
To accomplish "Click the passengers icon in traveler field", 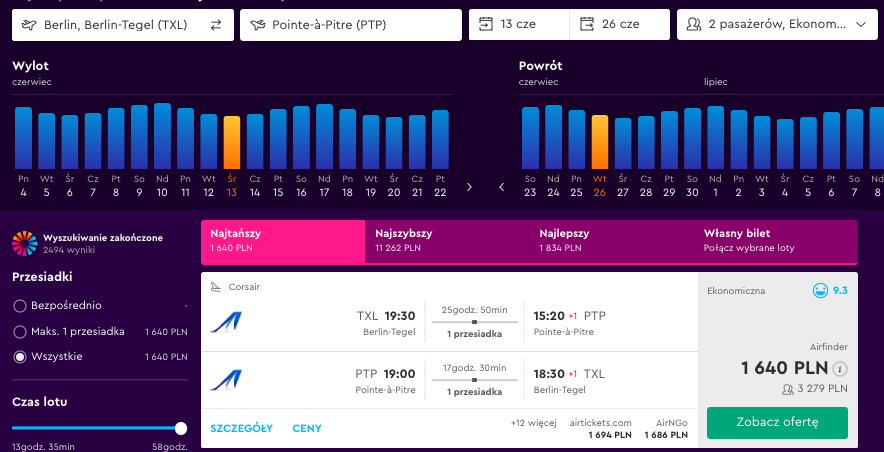I will pos(693,24).
